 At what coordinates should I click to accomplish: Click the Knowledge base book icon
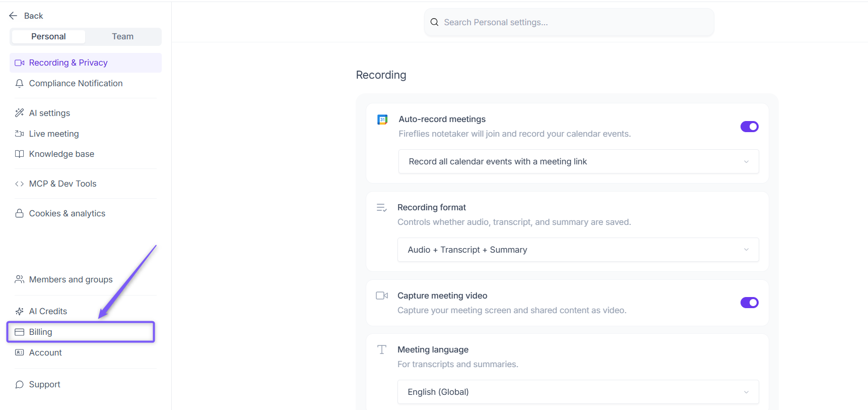click(20, 154)
